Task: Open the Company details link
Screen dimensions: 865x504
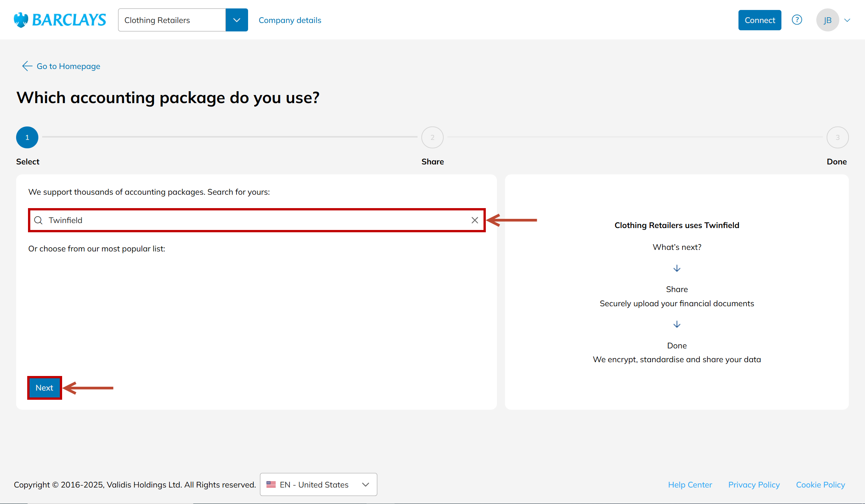Action: pyautogui.click(x=290, y=20)
